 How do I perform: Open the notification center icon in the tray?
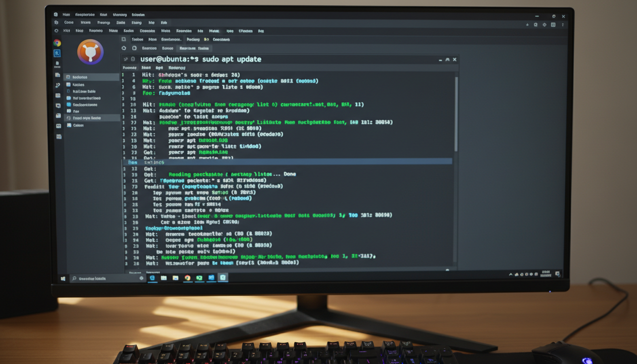(x=557, y=274)
